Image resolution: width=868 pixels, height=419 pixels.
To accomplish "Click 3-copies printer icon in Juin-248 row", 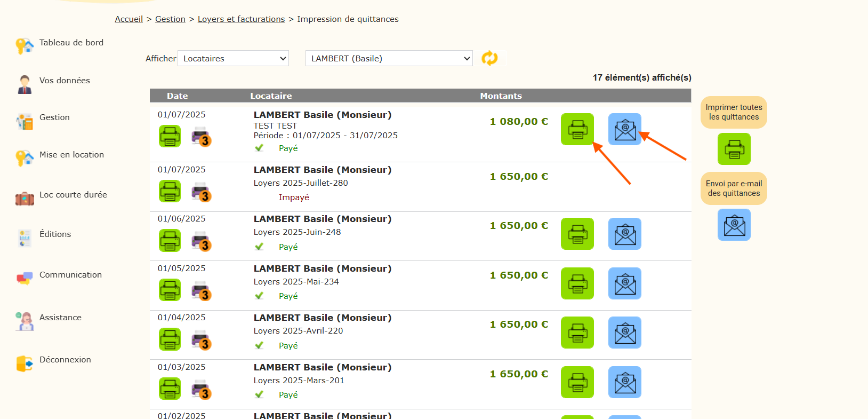I will [x=201, y=241].
